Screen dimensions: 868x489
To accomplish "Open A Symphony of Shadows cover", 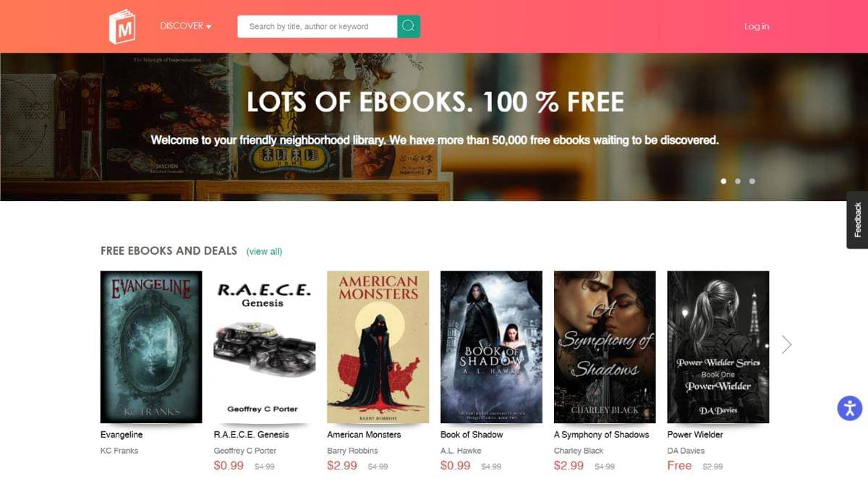I will (605, 347).
